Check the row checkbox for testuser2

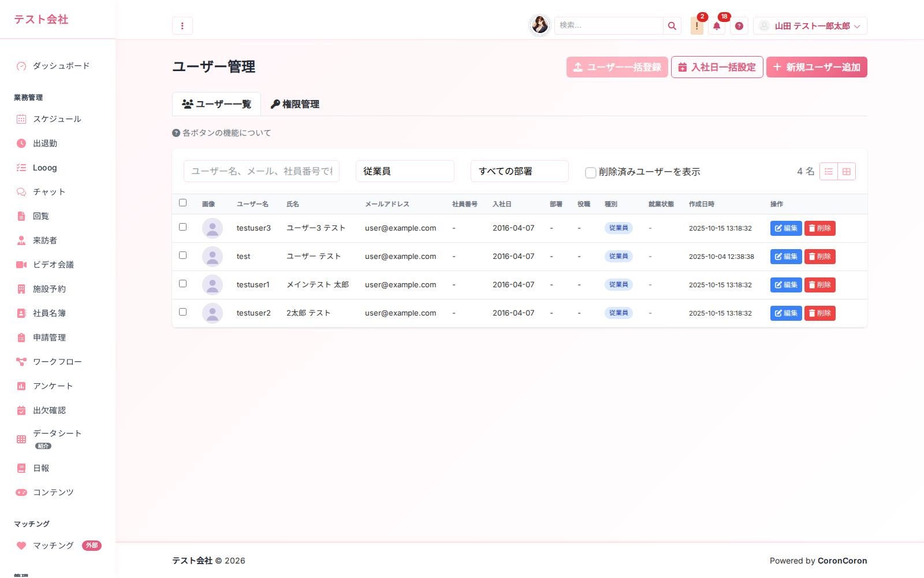(183, 312)
